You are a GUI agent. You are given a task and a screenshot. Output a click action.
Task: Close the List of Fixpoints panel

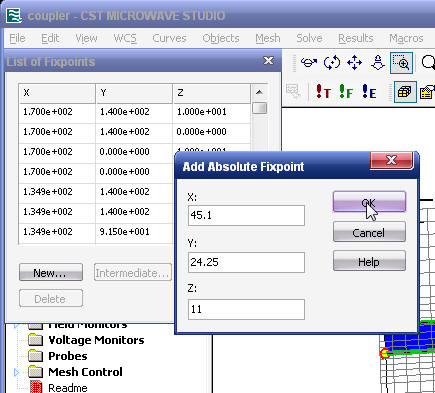tap(268, 61)
